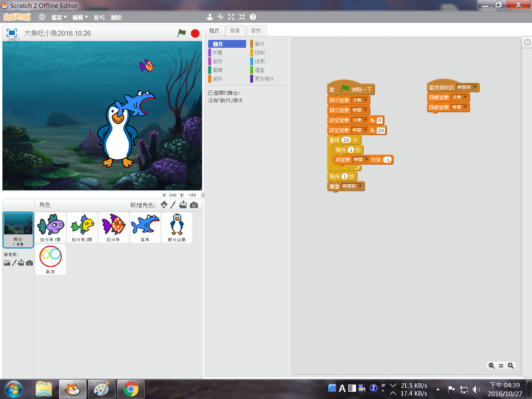This screenshot has width=532, height=399.
Task: Toggle full screen stage mode
Action: [x=12, y=33]
